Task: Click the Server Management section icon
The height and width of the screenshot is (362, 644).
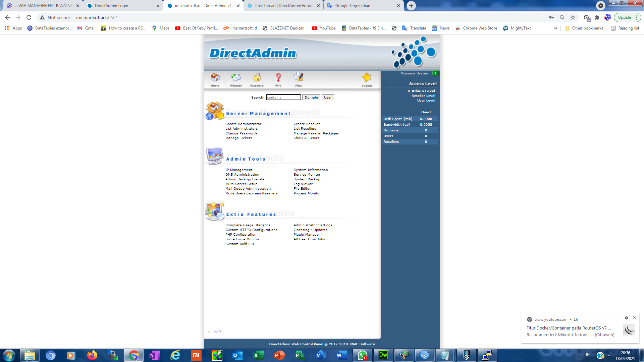Action: coord(215,111)
